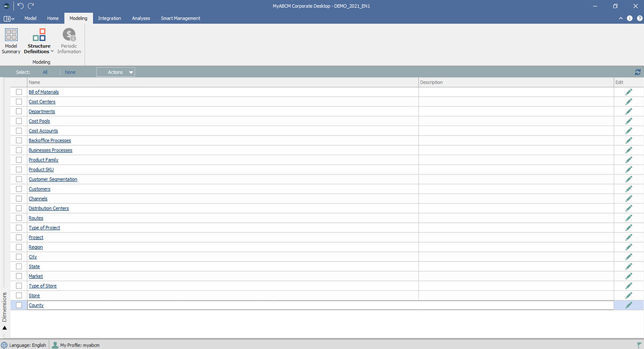The image size is (644, 349).
Task: Switch to Smart Management tab
Action: [180, 18]
